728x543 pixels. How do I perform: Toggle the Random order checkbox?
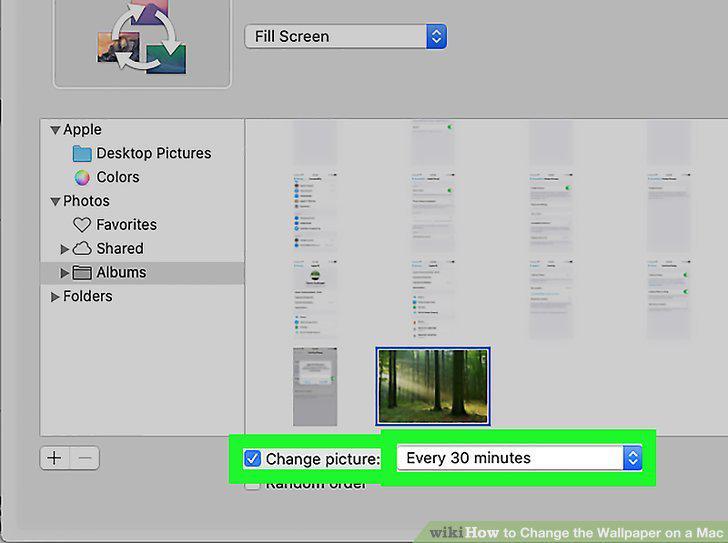click(x=253, y=485)
